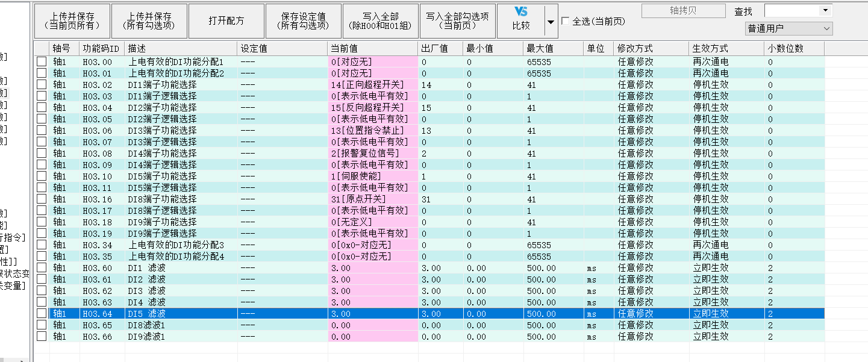The height and width of the screenshot is (362, 868).
Task: Click the current value cell of H03.08
Action: click(372, 153)
